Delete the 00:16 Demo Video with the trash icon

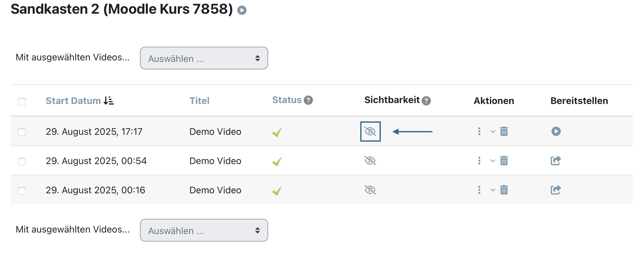tap(504, 190)
